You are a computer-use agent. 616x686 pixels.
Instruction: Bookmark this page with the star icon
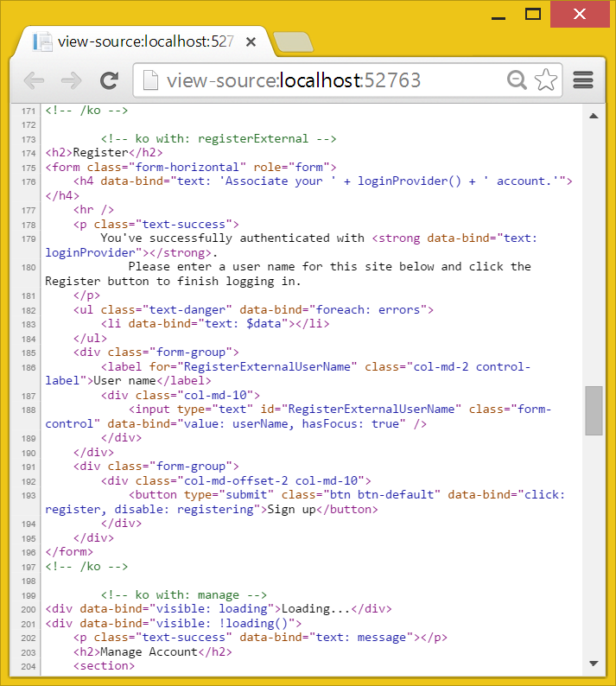click(x=545, y=80)
